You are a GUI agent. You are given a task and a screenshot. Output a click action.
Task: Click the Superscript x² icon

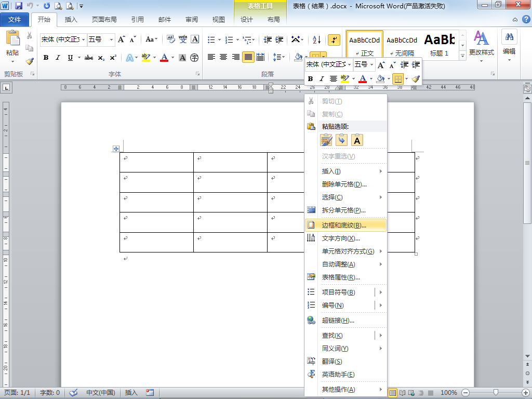[113, 58]
